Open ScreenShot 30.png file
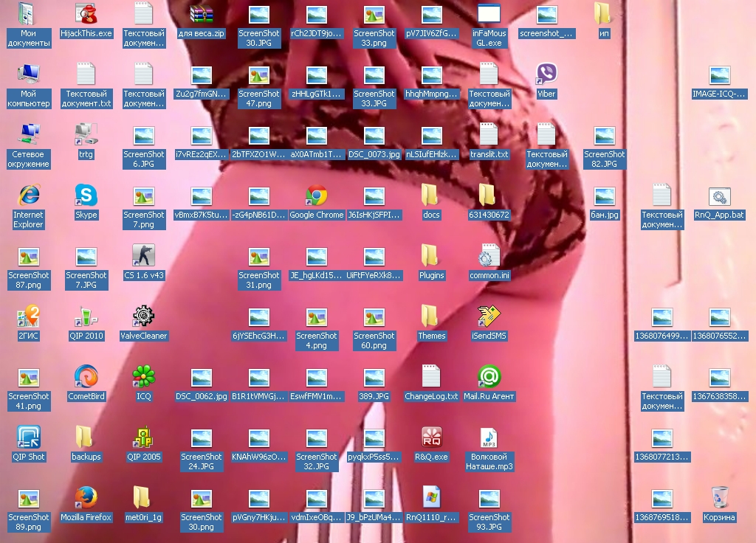The width and height of the screenshot is (756, 543). [201, 498]
